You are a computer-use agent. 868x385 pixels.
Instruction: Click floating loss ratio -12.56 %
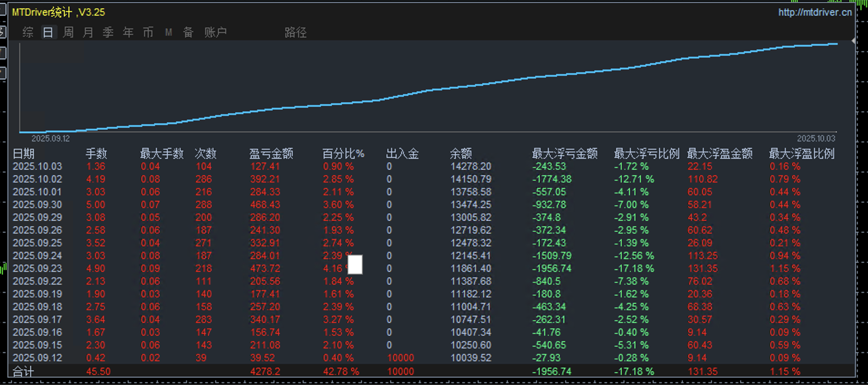[x=634, y=256]
